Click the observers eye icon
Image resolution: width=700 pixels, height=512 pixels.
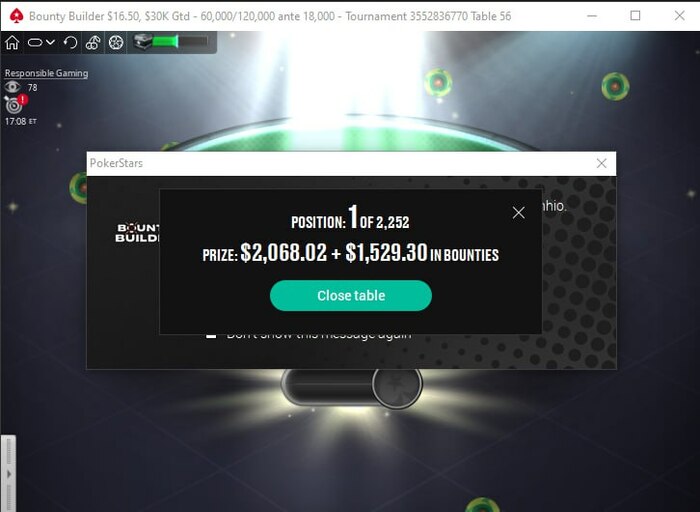(x=12, y=87)
